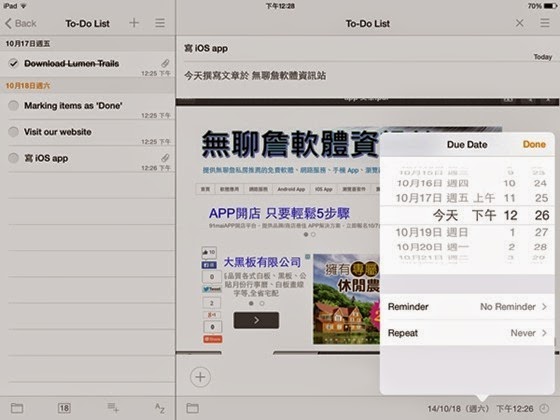Select minute 25 in the picker
560x420 pixels.
[541, 198]
